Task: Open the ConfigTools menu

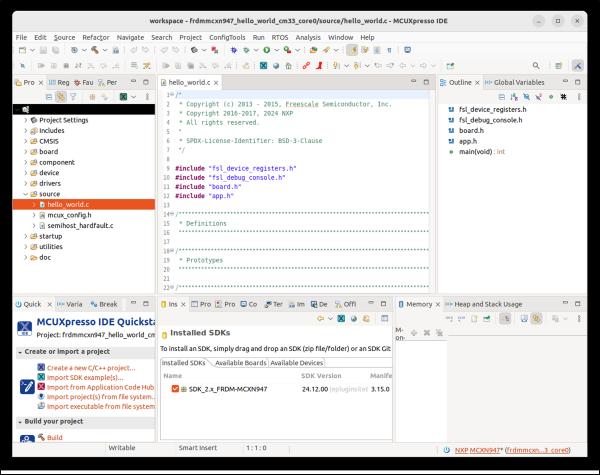Action: coord(228,37)
